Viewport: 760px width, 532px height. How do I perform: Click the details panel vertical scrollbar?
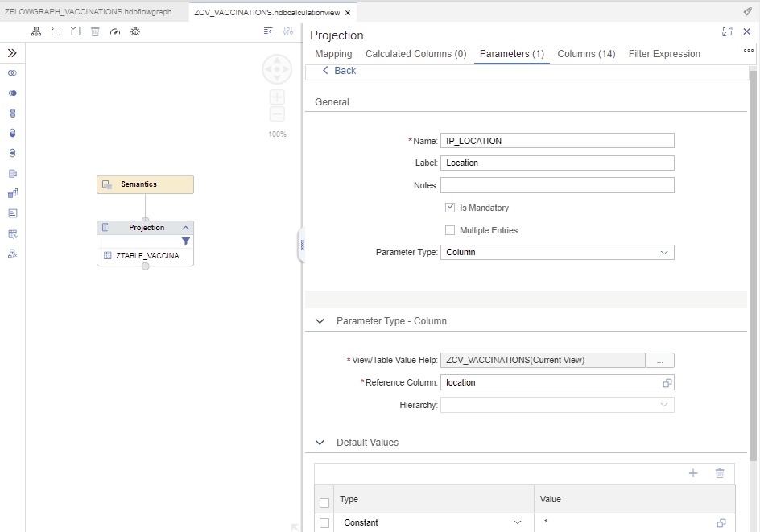click(753, 266)
